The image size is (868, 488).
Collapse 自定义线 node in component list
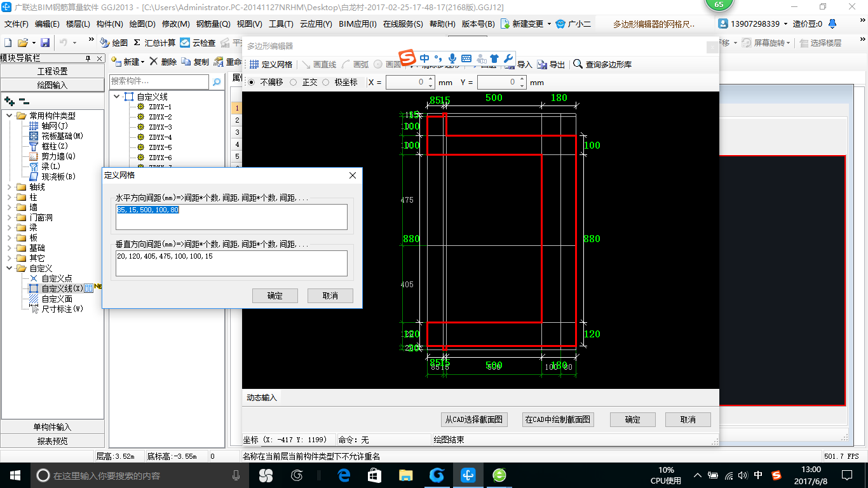click(117, 97)
